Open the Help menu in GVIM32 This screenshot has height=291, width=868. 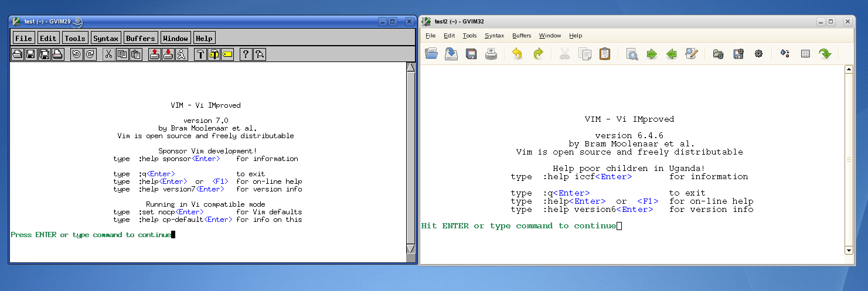click(x=576, y=36)
